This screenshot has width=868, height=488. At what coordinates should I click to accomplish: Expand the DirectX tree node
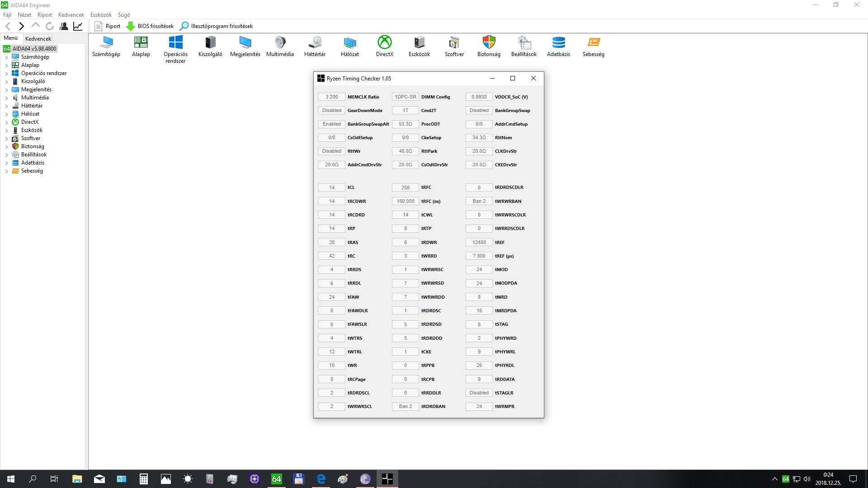(6, 122)
